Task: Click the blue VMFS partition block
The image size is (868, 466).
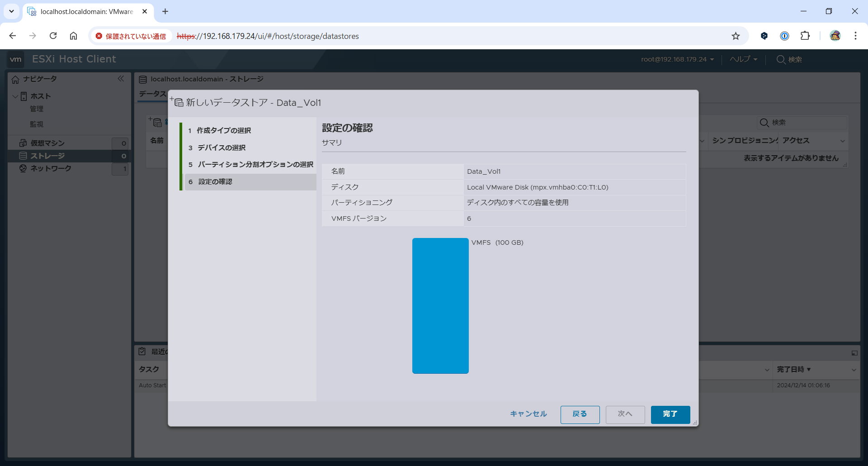Action: point(440,306)
